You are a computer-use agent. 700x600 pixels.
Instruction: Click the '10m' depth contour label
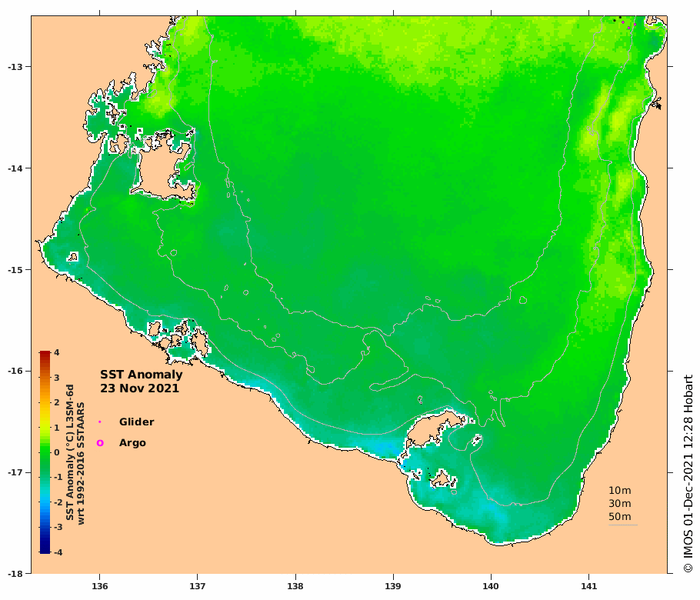click(x=620, y=491)
